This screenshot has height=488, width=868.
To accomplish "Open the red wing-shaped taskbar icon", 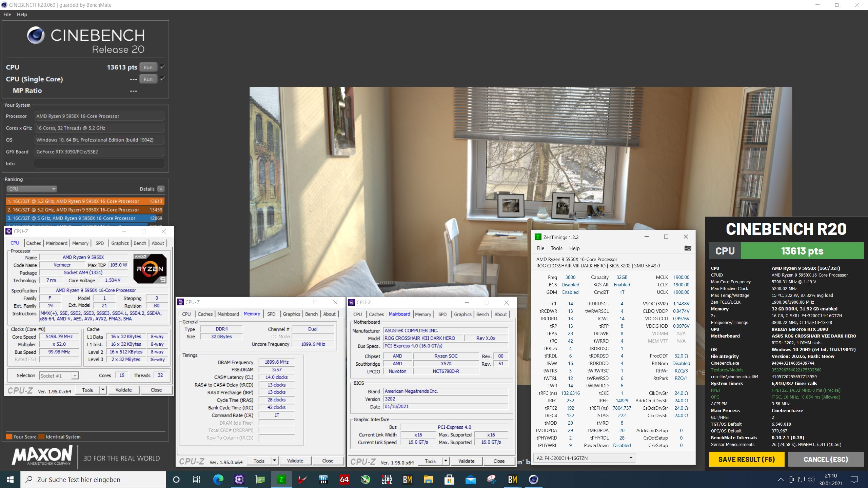I will [x=302, y=480].
